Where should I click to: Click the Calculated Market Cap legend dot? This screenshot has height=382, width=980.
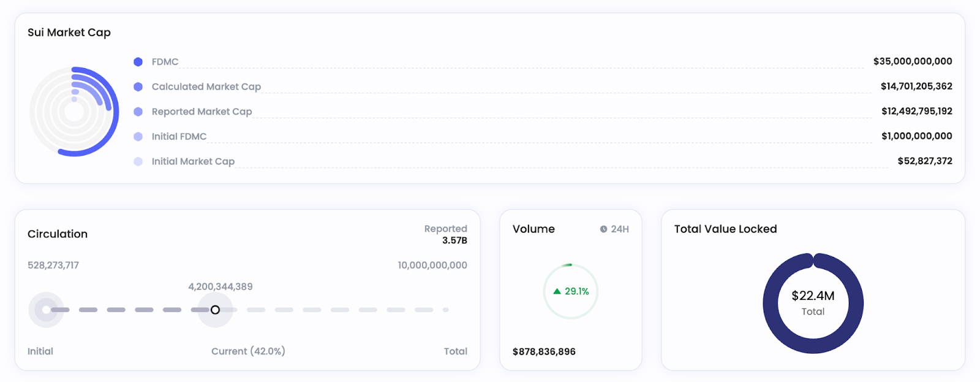point(138,87)
